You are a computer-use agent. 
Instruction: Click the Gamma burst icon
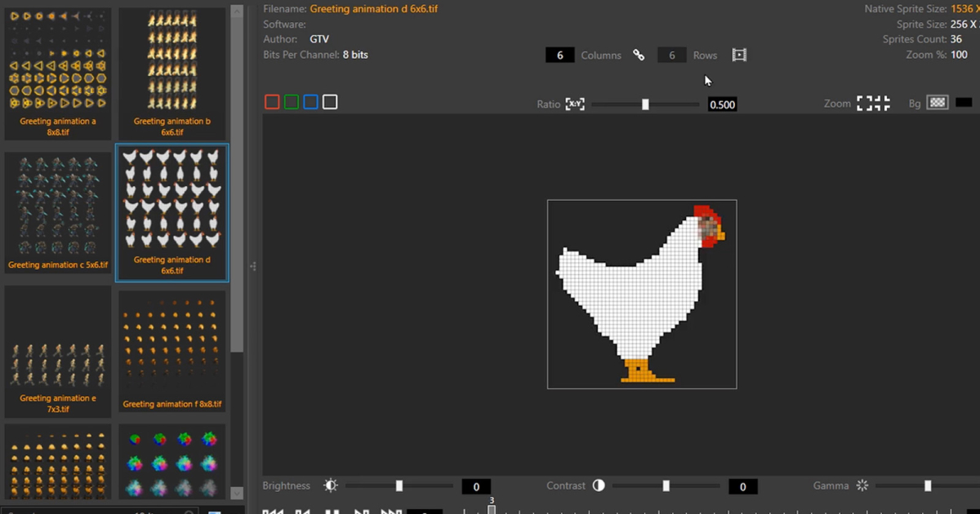(x=862, y=485)
